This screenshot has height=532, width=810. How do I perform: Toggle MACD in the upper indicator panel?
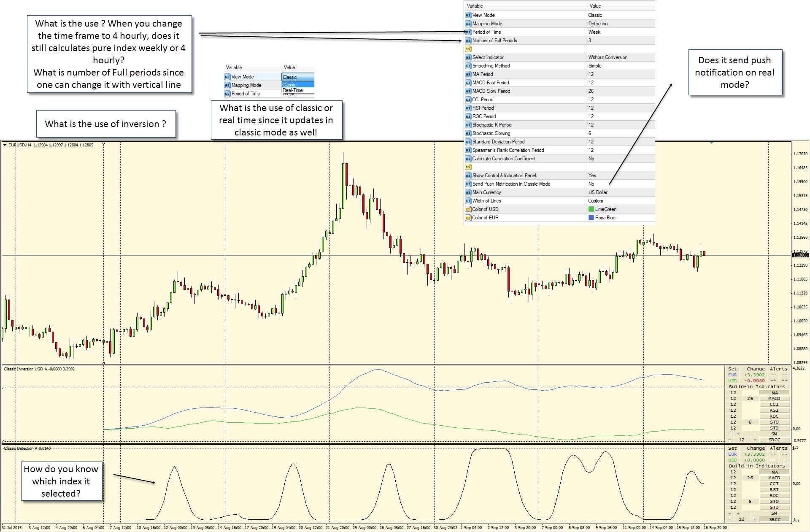coord(774,399)
